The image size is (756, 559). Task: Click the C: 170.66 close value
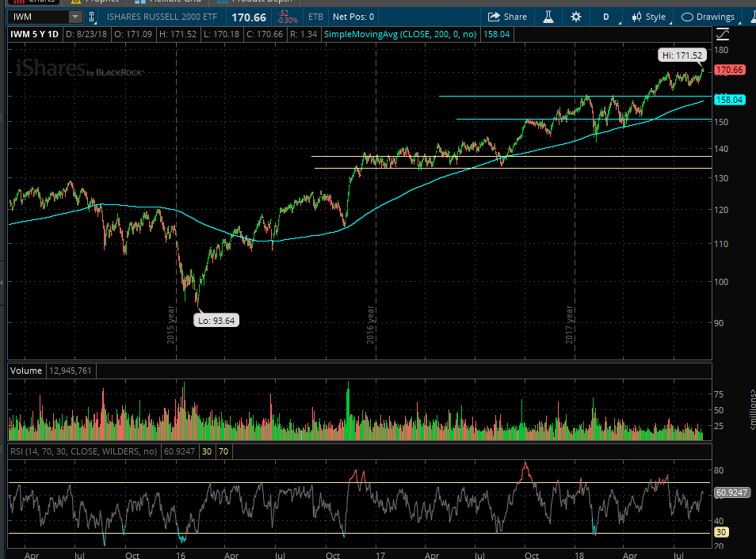(265, 34)
